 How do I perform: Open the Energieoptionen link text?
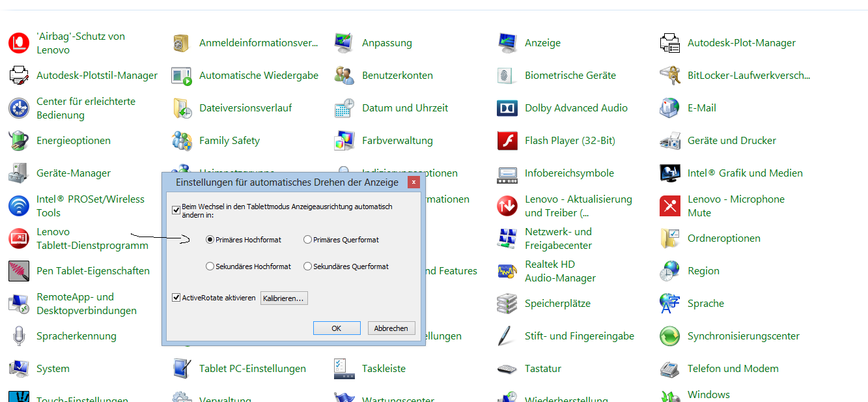[74, 141]
